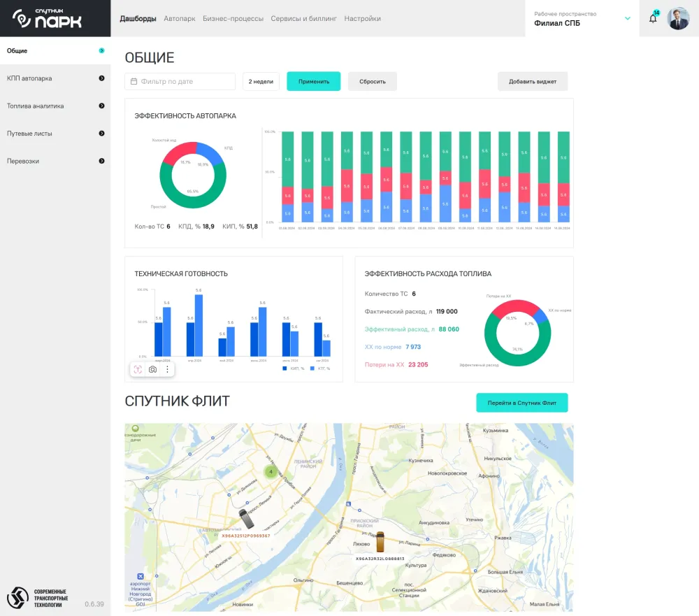
Task: Click the user profile avatar
Action: click(678, 19)
